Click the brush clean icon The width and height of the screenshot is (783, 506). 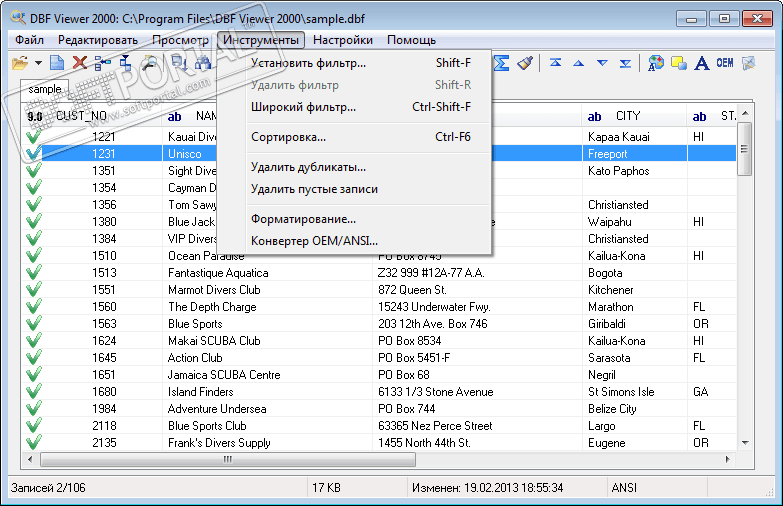click(525, 63)
